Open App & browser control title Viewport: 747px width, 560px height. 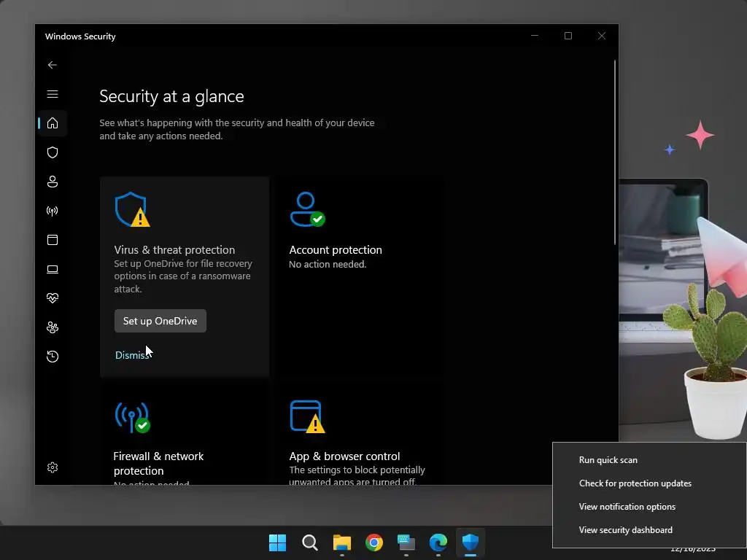point(344,456)
